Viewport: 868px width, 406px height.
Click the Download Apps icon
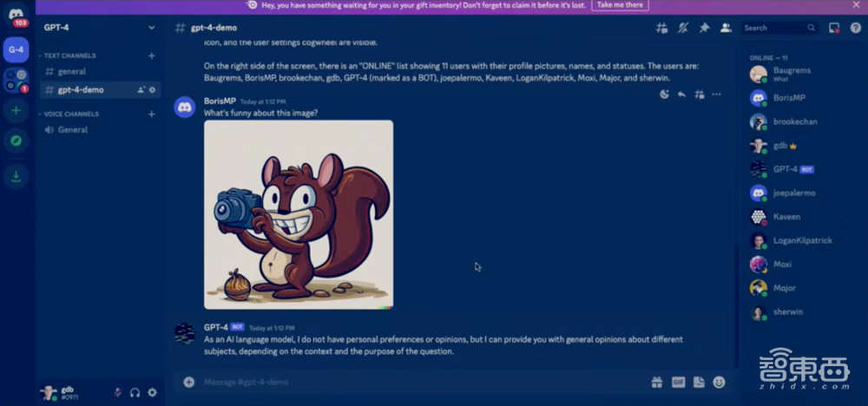point(16,176)
